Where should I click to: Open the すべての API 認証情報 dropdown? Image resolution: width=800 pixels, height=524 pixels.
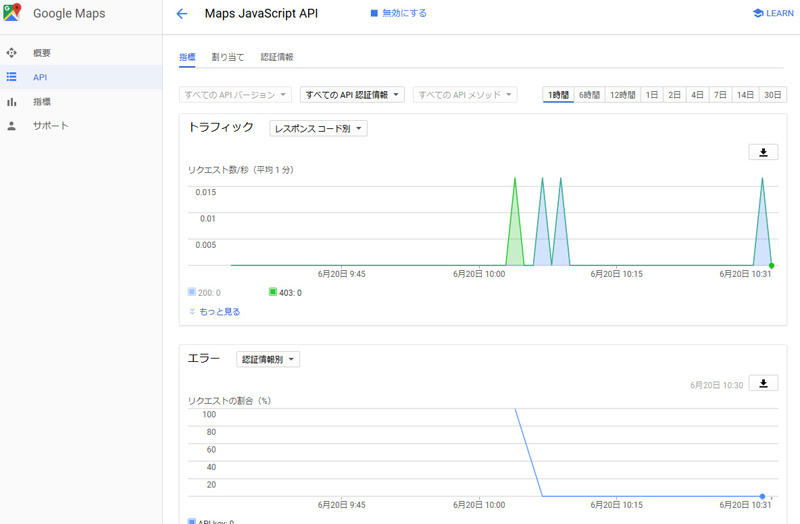point(352,95)
